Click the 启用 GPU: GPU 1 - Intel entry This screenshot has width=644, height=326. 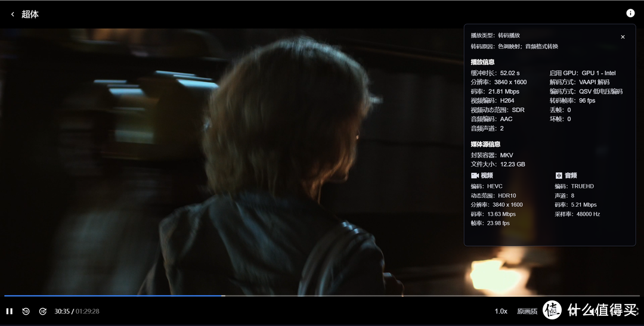[583, 73]
